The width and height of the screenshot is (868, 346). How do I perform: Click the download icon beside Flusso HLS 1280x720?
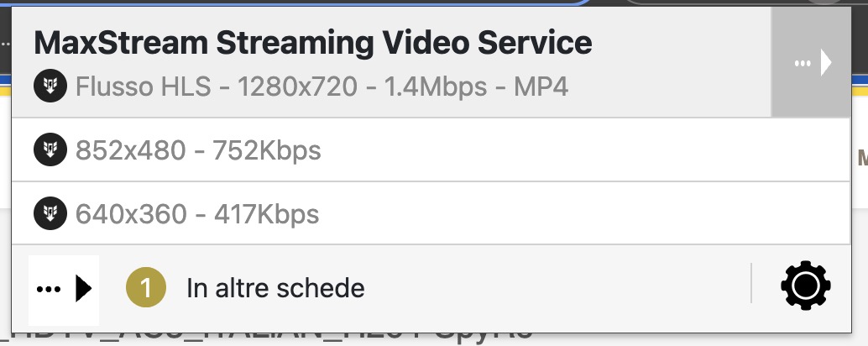pos(49,86)
